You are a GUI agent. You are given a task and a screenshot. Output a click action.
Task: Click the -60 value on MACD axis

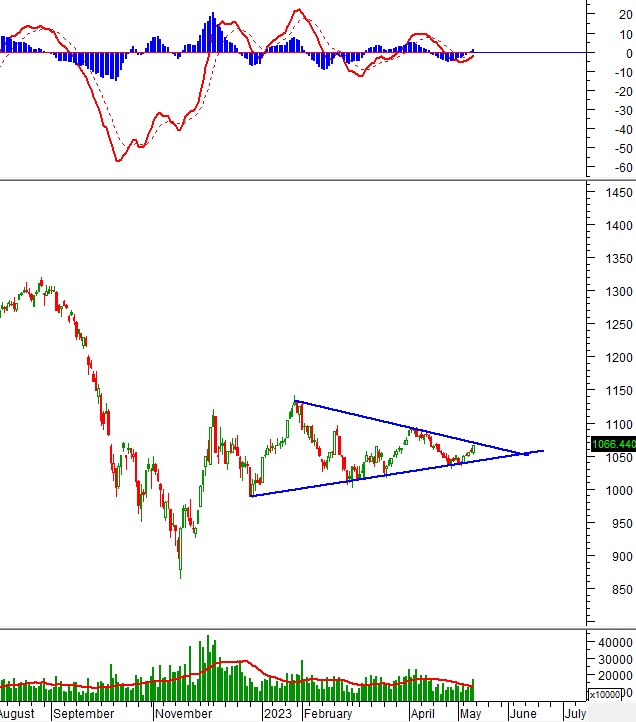click(x=624, y=168)
